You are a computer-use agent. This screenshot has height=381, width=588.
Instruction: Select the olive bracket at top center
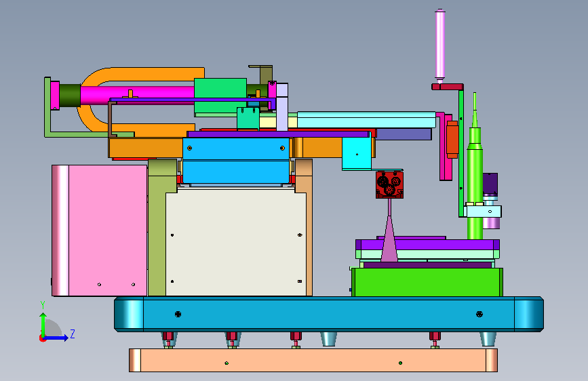tap(265, 75)
